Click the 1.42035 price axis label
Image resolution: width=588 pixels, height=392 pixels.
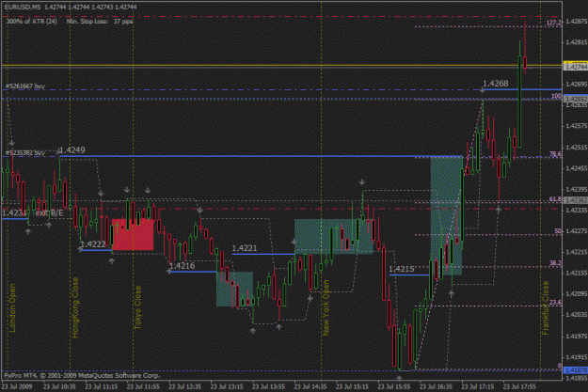tap(576, 315)
